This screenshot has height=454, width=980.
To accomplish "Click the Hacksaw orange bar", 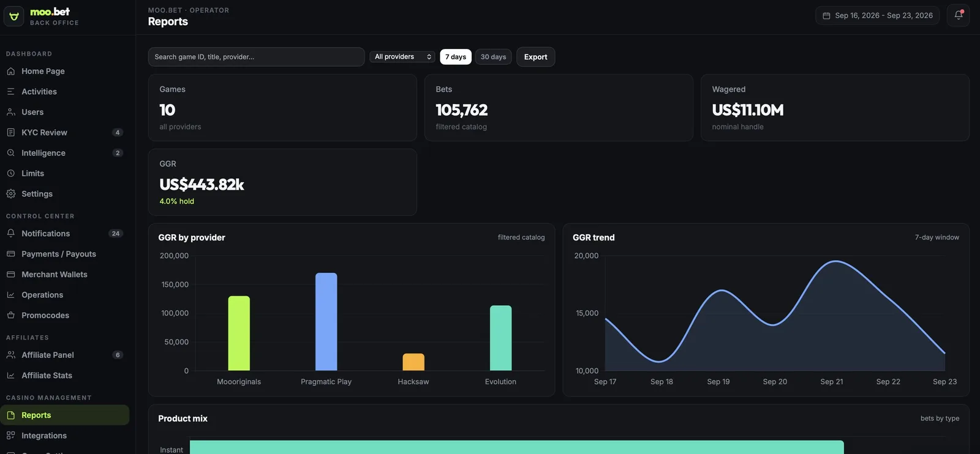I will point(413,362).
